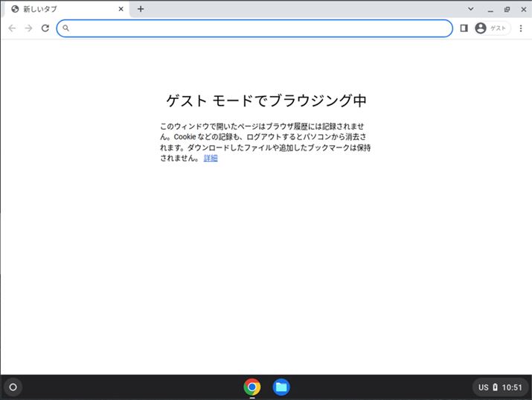The image size is (532, 400).
Task: Open the ゲスト profile button
Action: [493, 28]
